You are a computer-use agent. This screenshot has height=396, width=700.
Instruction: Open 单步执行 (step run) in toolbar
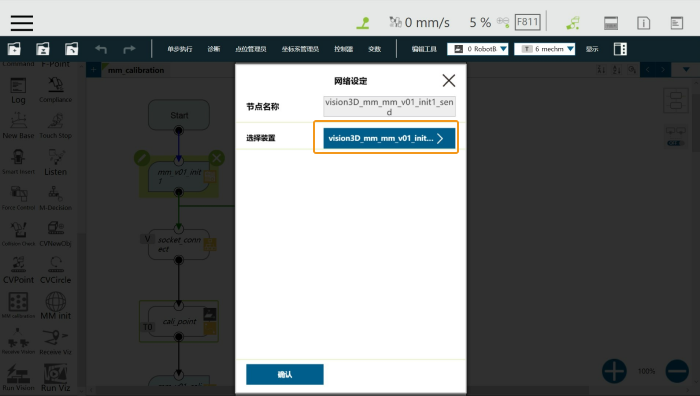point(179,49)
